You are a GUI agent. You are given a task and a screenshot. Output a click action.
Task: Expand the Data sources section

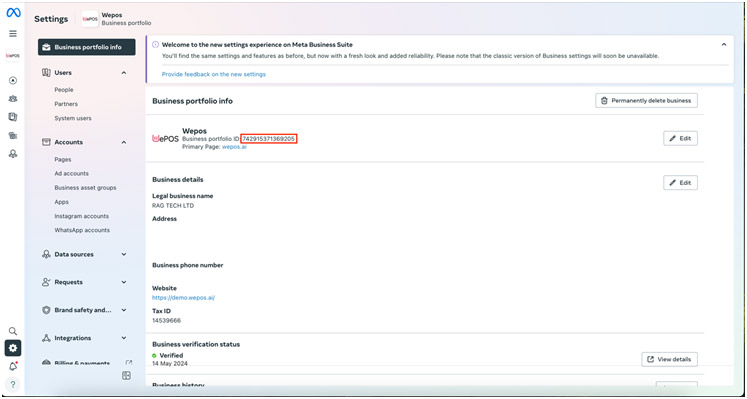tap(124, 254)
